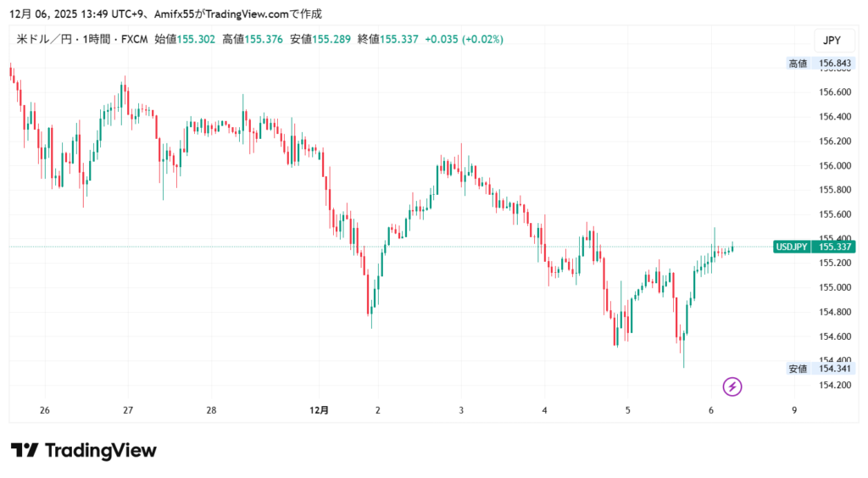Select the 安値 154.341 price label
868x478 pixels.
821,369
